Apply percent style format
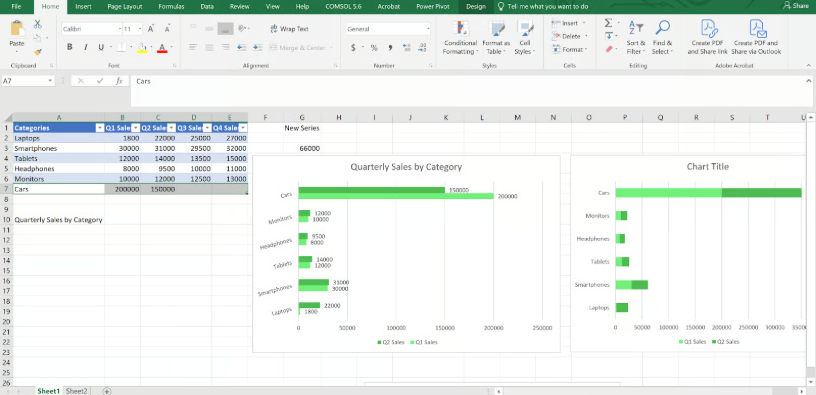816x395 pixels. click(x=374, y=48)
